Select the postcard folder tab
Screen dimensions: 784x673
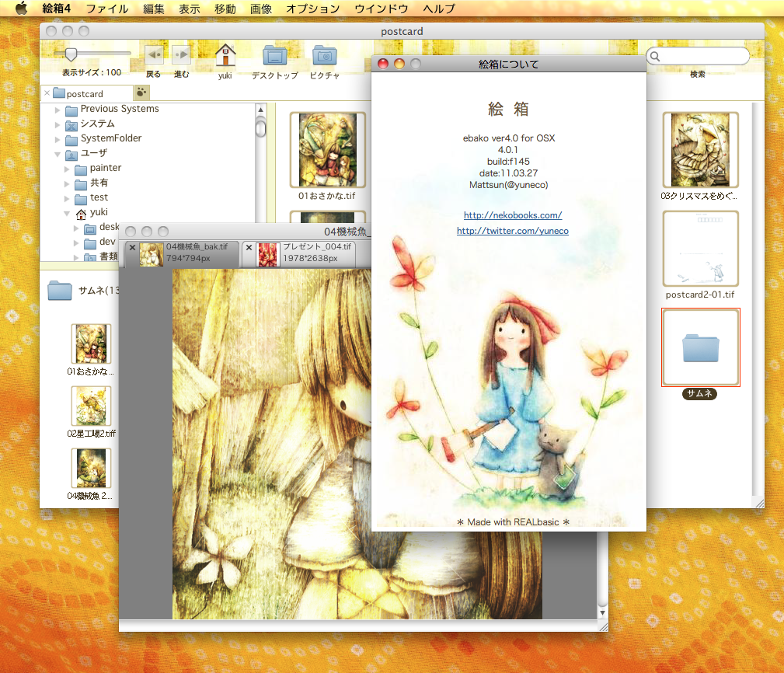pyautogui.click(x=85, y=93)
